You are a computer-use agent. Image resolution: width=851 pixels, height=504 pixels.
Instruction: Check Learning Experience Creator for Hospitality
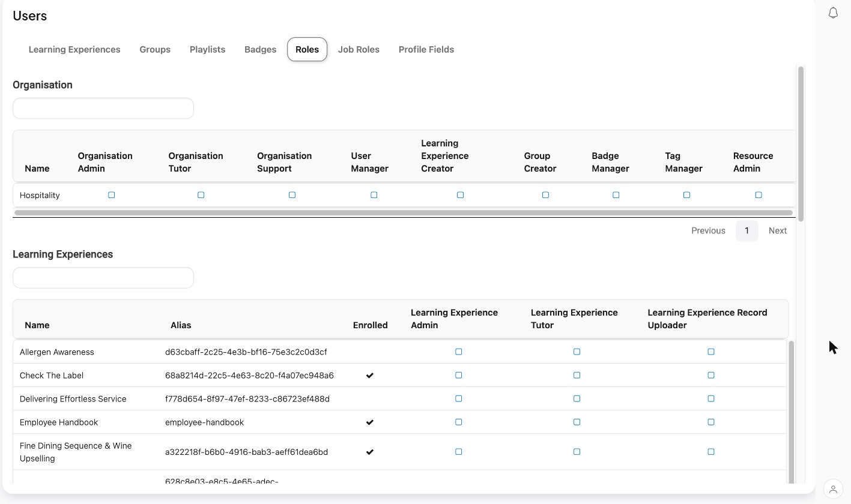(460, 195)
